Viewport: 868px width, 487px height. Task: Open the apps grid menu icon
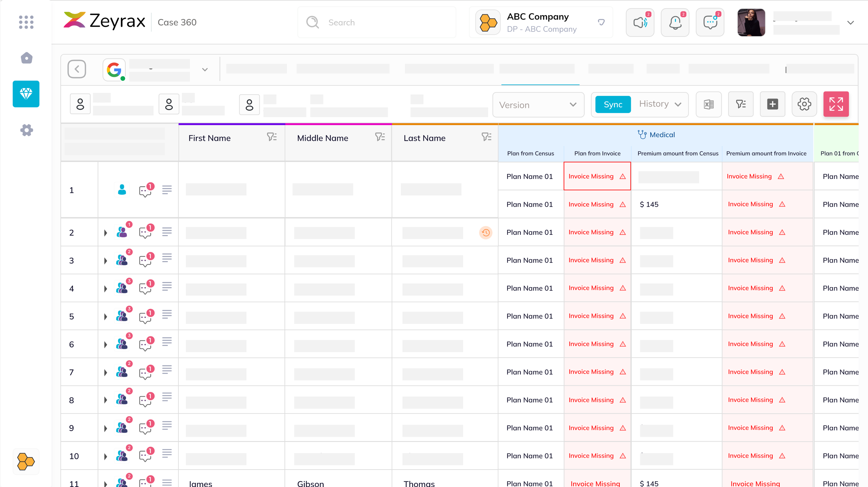[26, 22]
